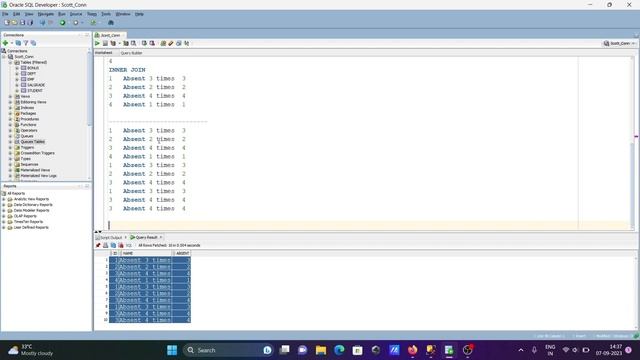The height and width of the screenshot is (360, 640).
Task: Expand the BONUS table node
Action: tap(17, 68)
